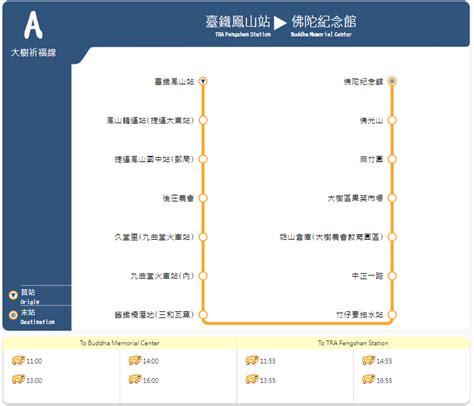Click the To Buddha Memorial Center header
Viewport: 474px width, 406px height.
120,343
